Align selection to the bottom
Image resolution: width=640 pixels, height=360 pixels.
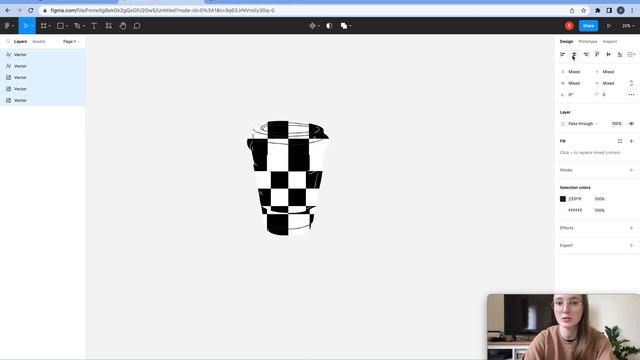tap(620, 54)
